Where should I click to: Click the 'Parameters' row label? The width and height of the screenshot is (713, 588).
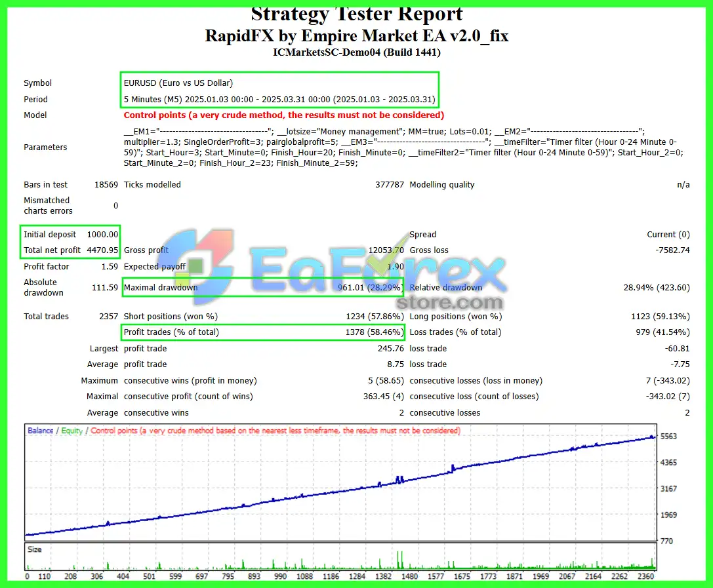pyautogui.click(x=45, y=147)
